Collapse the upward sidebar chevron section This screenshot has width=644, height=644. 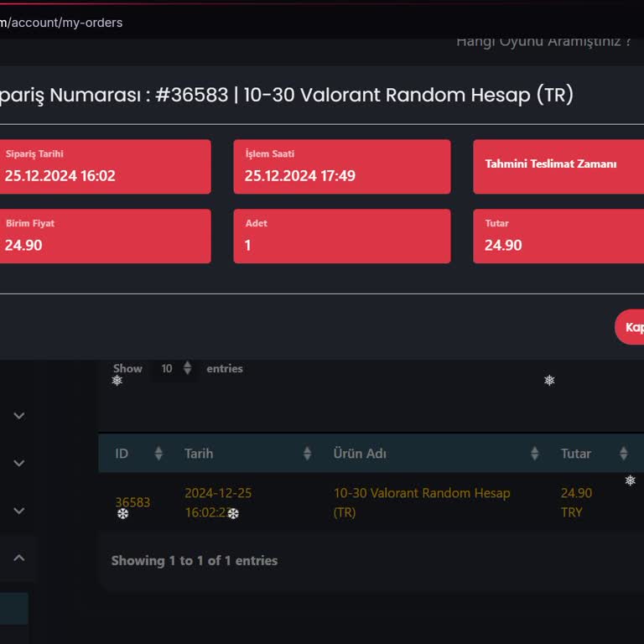[x=19, y=558]
